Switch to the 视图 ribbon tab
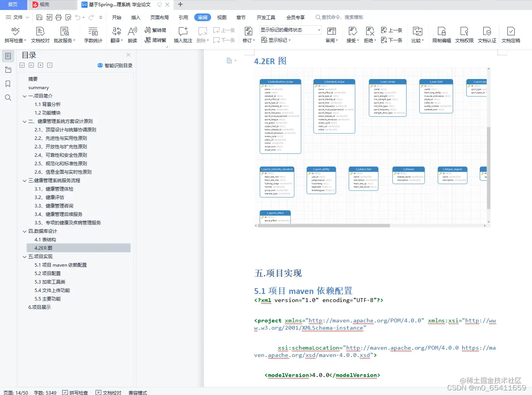532x395 pixels. [x=222, y=17]
